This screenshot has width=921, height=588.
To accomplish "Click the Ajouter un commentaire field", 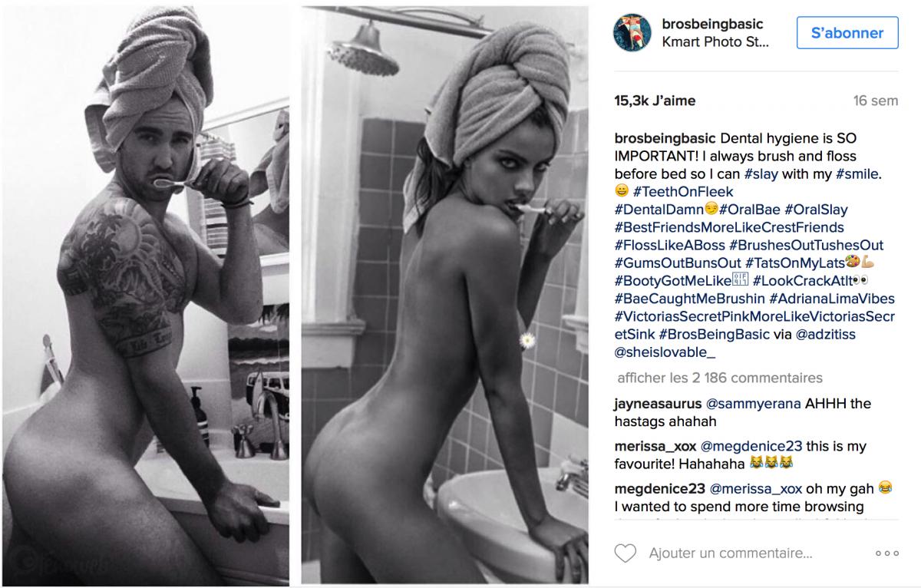I will click(x=731, y=553).
